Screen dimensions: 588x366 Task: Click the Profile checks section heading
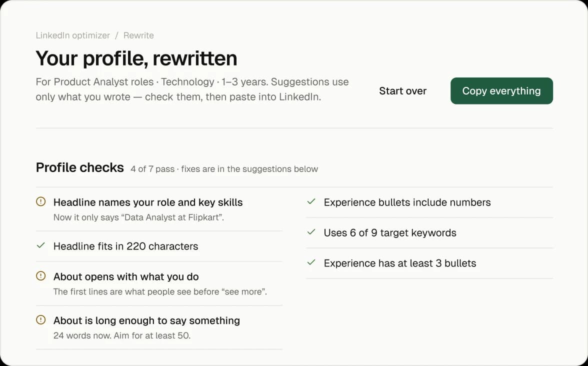pyautogui.click(x=79, y=167)
